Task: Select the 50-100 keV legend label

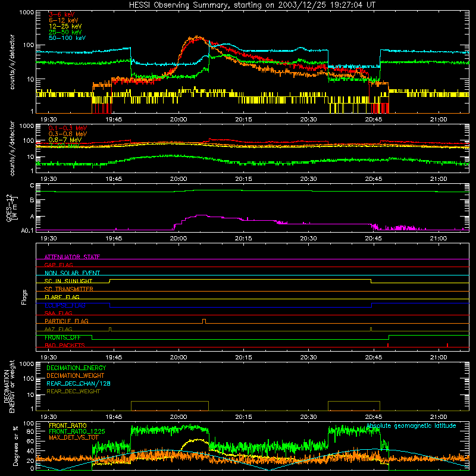Action: (67, 38)
